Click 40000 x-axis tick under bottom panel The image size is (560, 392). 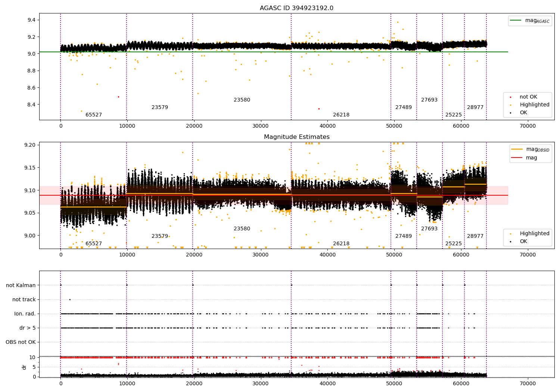tap(327, 383)
